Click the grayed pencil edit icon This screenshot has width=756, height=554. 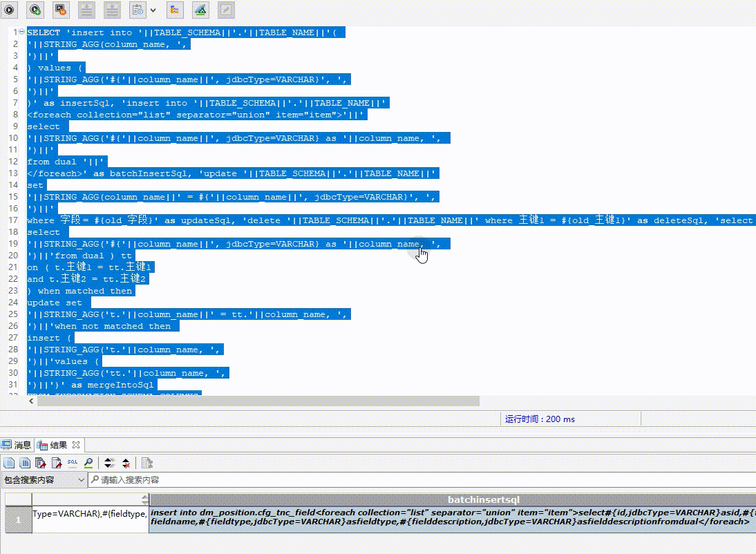(226, 10)
